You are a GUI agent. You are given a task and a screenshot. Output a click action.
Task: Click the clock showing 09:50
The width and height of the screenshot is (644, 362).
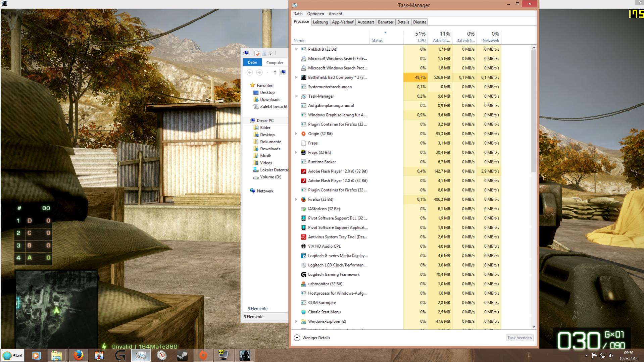(x=629, y=353)
